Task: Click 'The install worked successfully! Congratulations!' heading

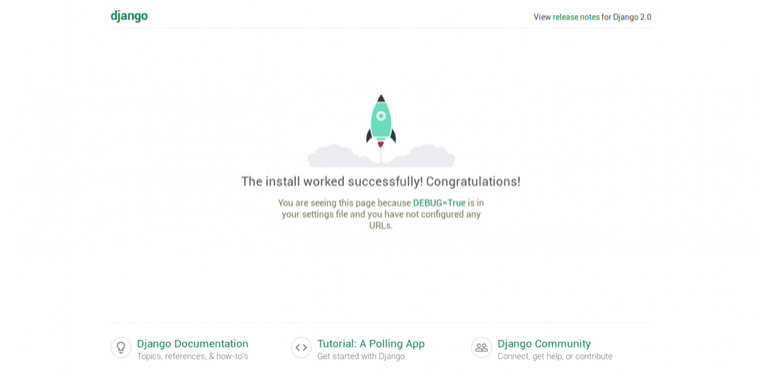Action: pyautogui.click(x=381, y=182)
